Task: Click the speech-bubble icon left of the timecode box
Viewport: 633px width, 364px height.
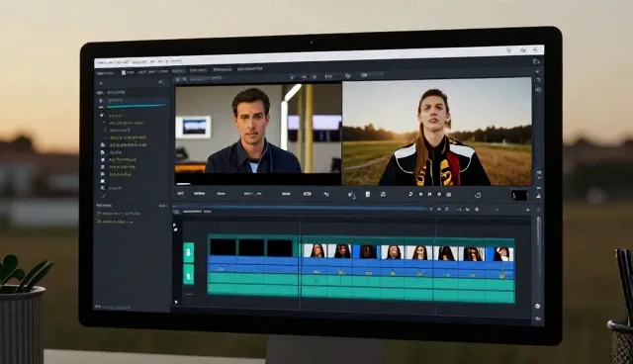Action: [478, 195]
